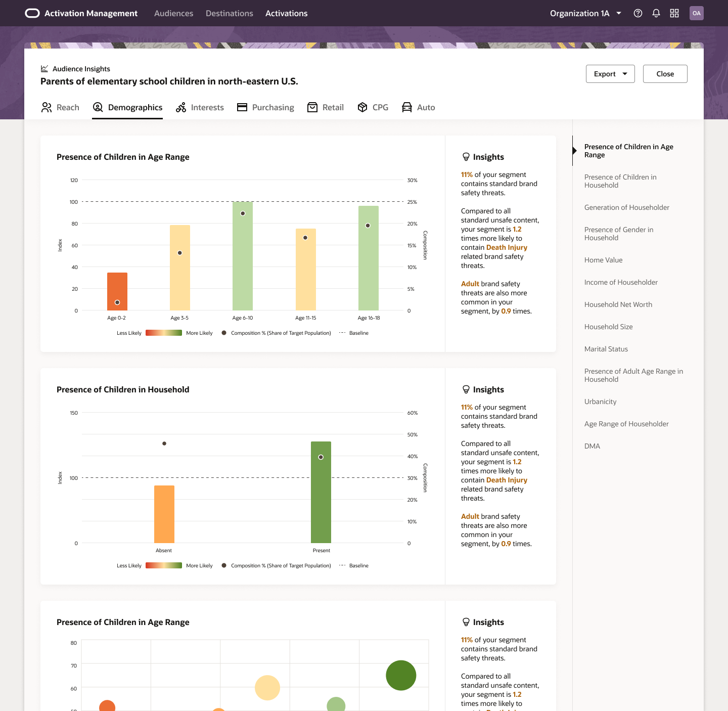
Task: Click the Auto tab car icon
Action: pyautogui.click(x=407, y=107)
